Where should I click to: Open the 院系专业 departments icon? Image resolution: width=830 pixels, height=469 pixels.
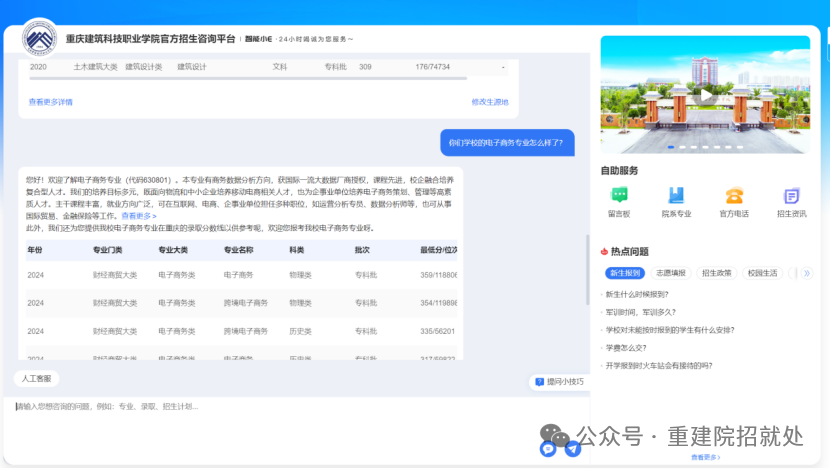point(676,196)
